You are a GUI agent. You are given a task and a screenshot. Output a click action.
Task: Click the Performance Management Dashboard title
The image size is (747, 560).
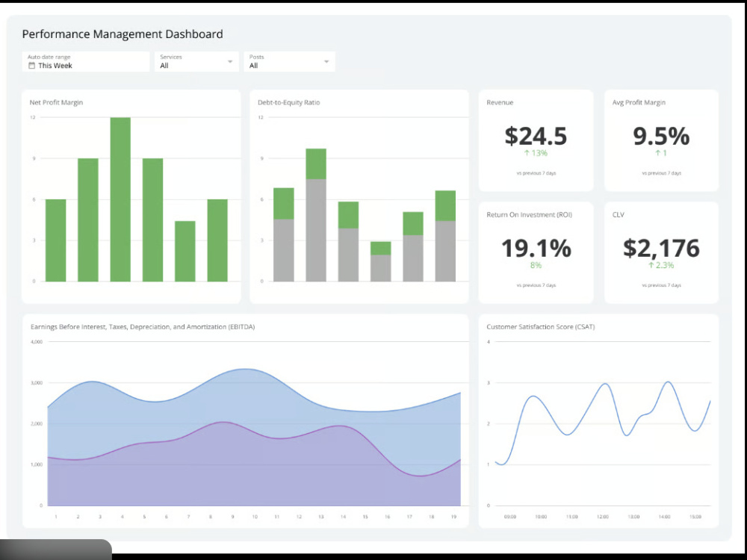[x=123, y=34]
